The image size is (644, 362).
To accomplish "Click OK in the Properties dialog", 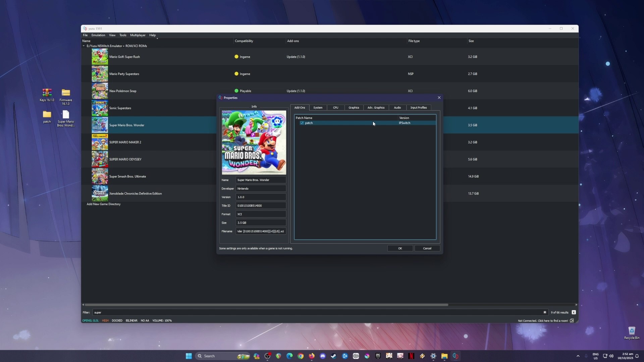I will tap(400, 248).
